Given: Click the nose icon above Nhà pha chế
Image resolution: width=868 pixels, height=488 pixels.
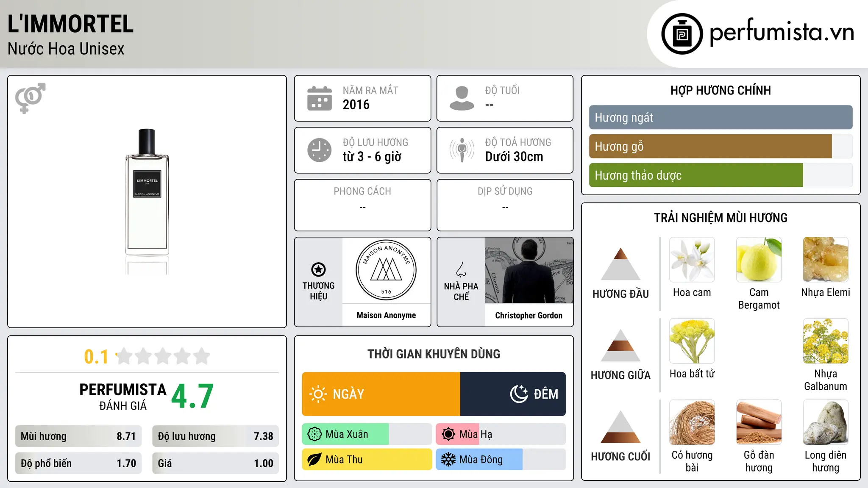Looking at the screenshot, I should (461, 269).
